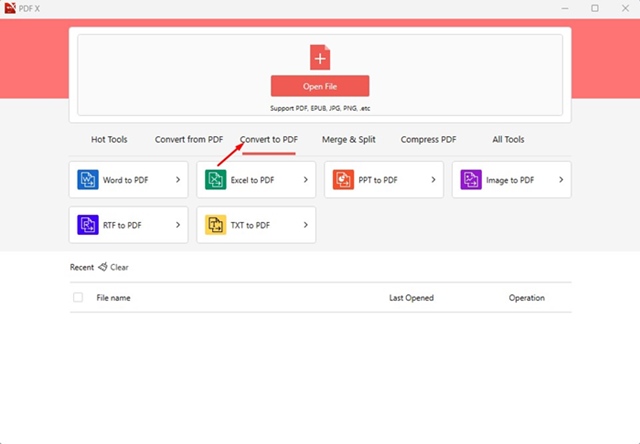640x444 pixels.
Task: Click the broom icon beside Clear
Action: coord(103,267)
